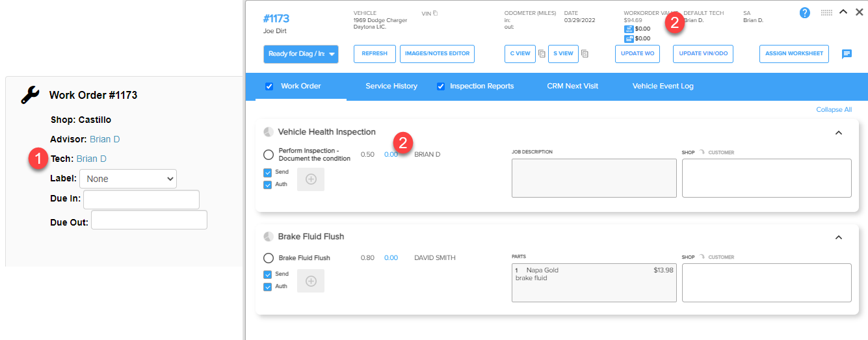Click the UPDATE VIN/ODO button

[x=703, y=54]
